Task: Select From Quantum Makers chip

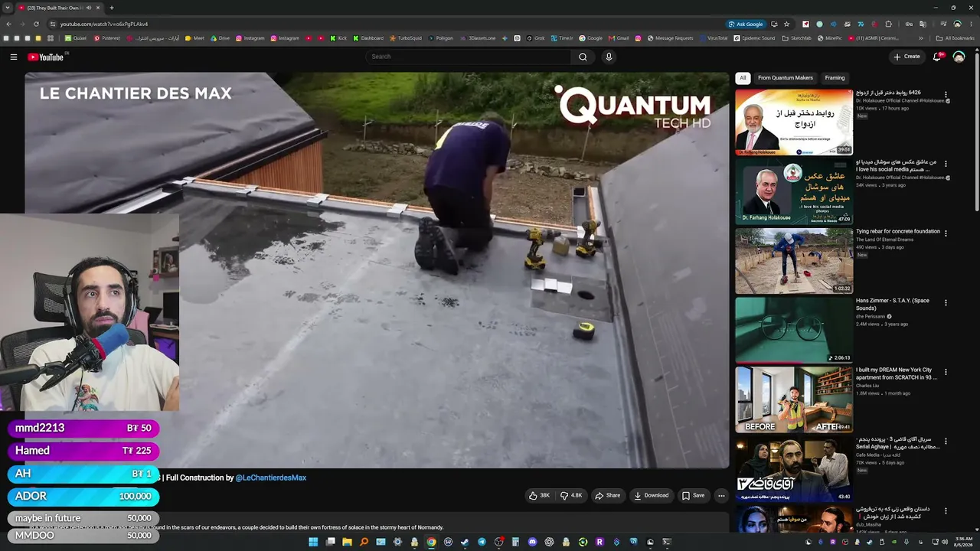Action: tap(786, 78)
